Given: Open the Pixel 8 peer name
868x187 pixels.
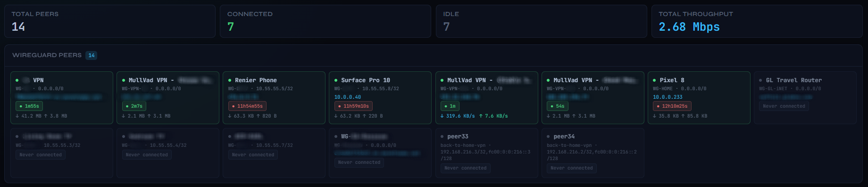Looking at the screenshot, I should point(672,80).
